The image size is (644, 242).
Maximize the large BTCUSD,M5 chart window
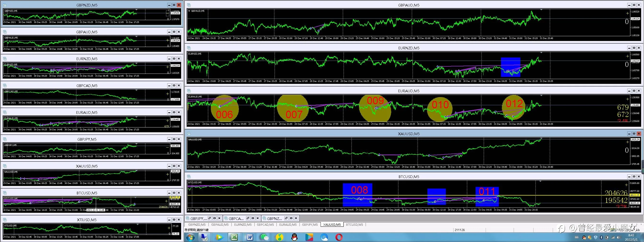634,177
